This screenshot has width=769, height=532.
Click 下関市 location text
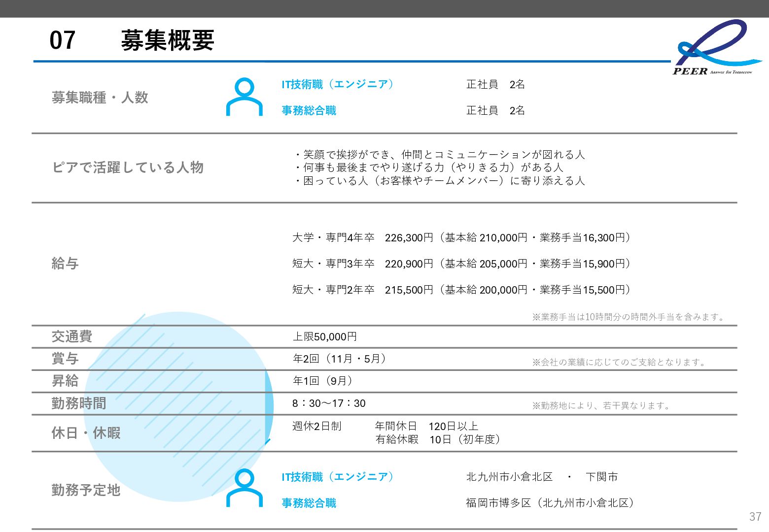click(602, 477)
